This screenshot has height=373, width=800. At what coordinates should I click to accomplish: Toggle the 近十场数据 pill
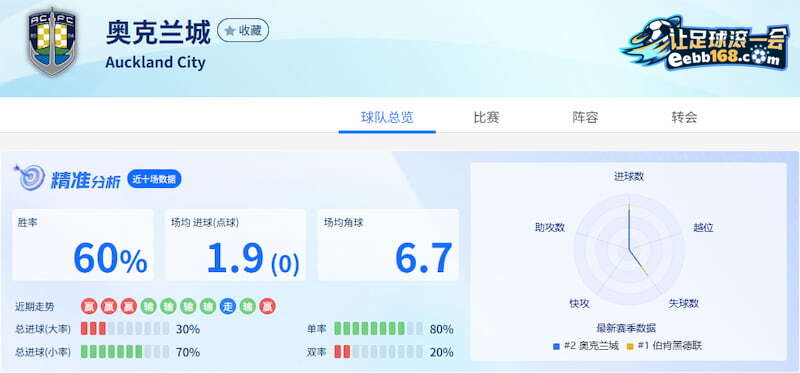154,179
